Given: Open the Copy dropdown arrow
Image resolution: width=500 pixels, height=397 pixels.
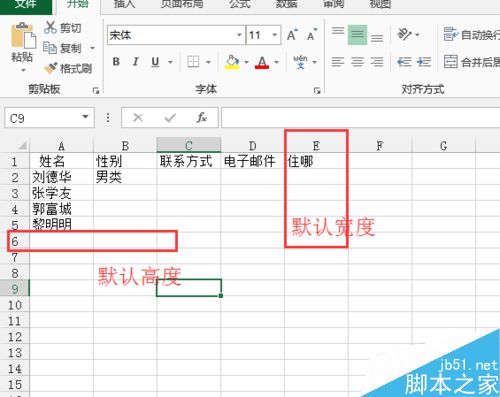Looking at the screenshot, I should (92, 48).
